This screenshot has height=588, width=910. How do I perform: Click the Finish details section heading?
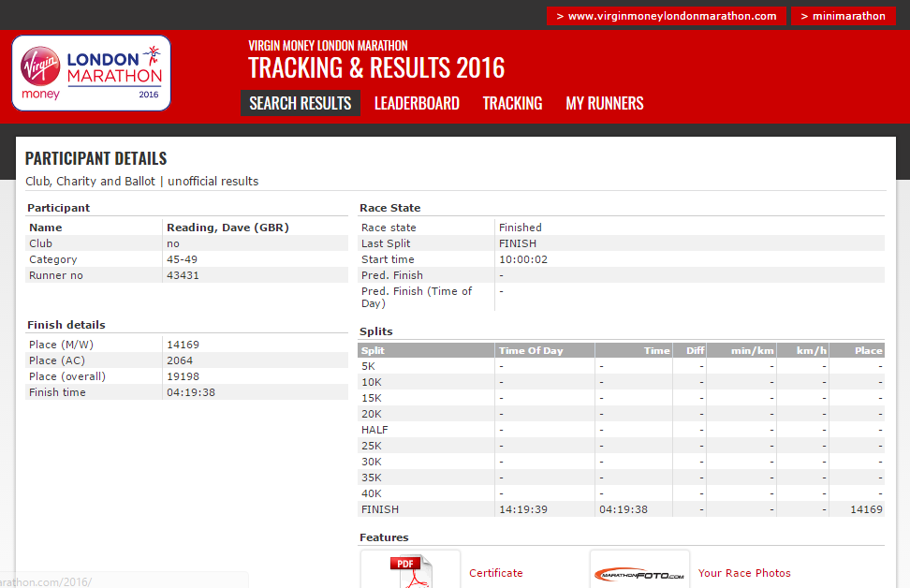66,325
